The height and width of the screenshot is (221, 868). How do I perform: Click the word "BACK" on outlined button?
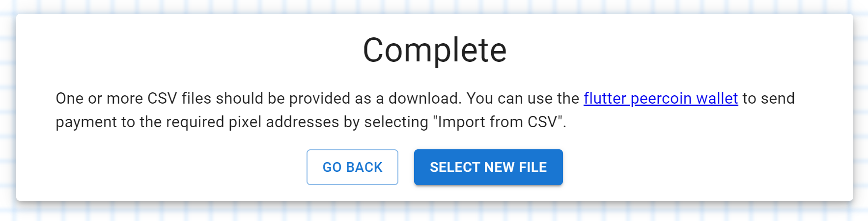pyautogui.click(x=364, y=167)
